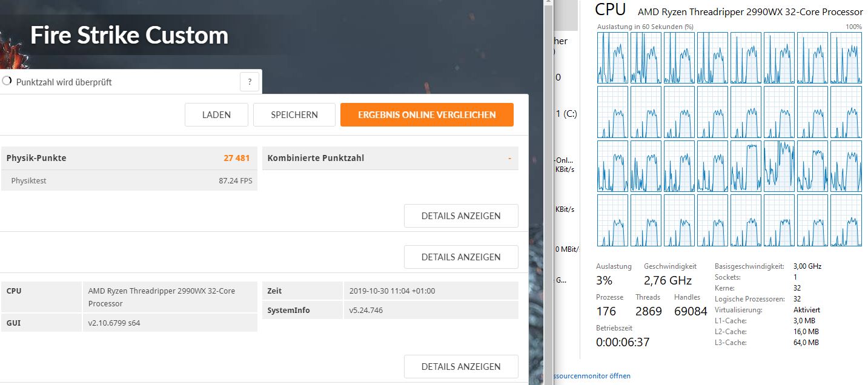Click the Threads count '2869'

click(649, 311)
